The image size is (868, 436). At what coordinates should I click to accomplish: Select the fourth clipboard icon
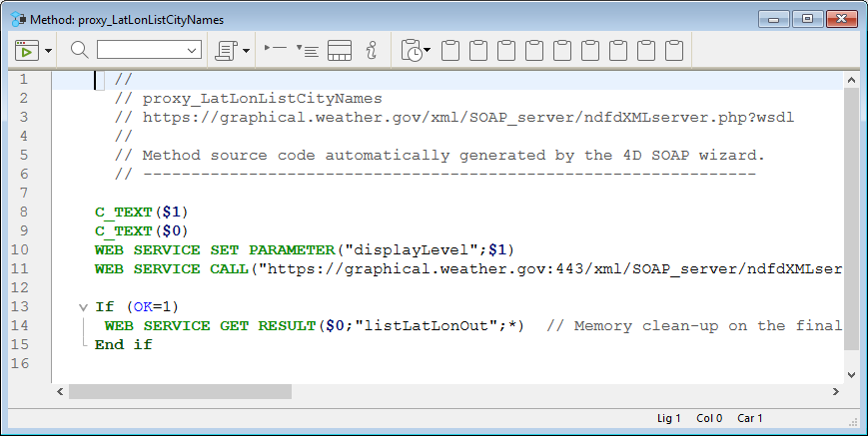534,50
